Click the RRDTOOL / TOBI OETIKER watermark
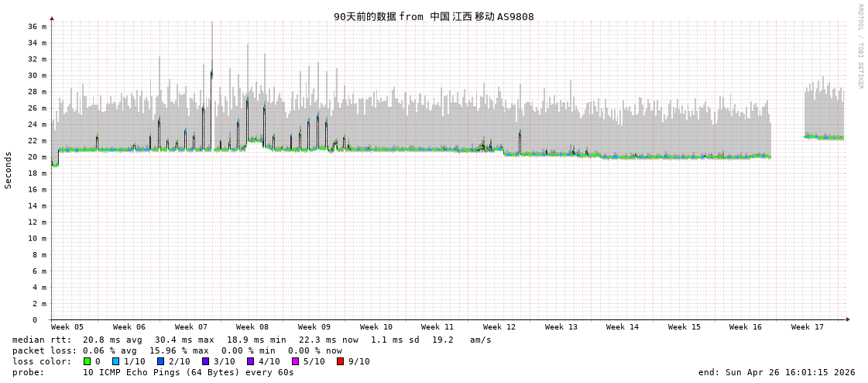Viewport: 868px width, 383px height. click(859, 47)
